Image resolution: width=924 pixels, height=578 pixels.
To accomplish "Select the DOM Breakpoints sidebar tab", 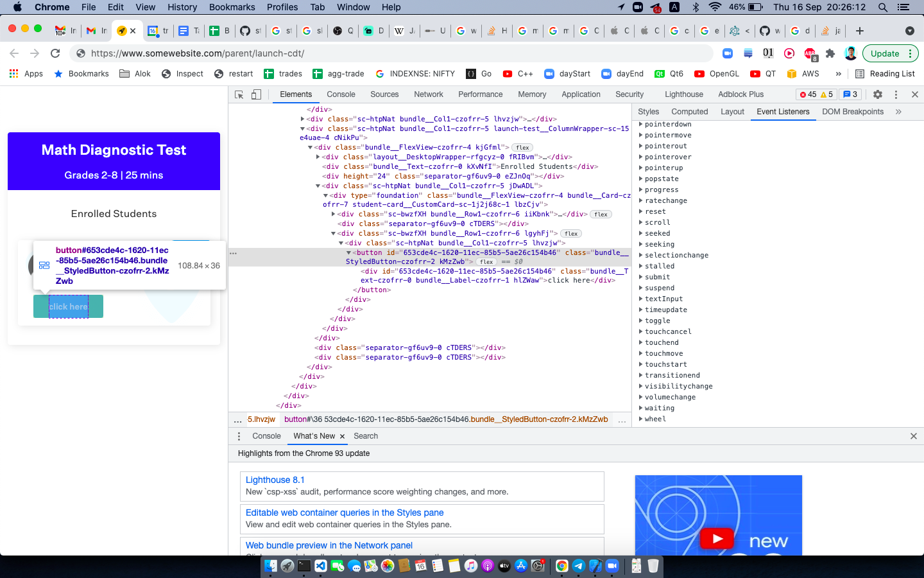I will pos(853,112).
